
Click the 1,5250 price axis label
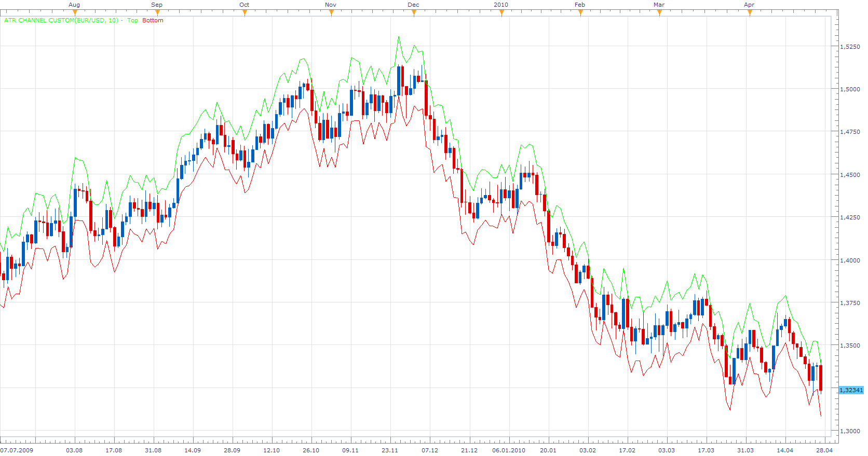(x=850, y=47)
